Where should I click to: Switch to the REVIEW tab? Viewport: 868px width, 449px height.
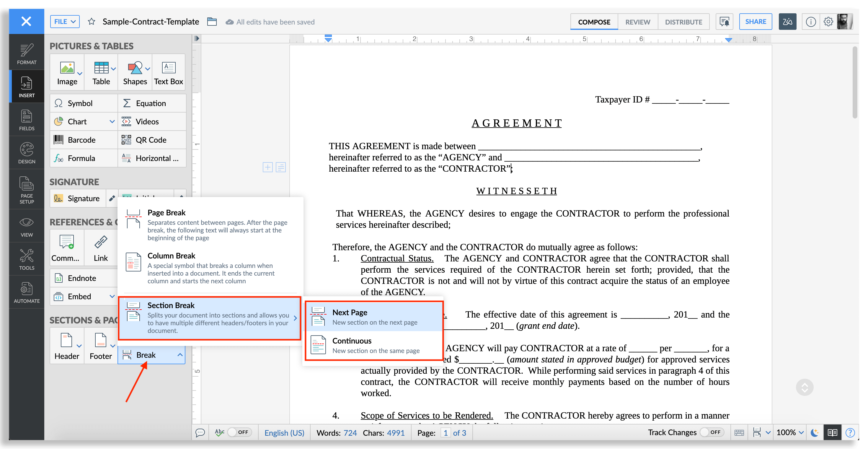637,22
